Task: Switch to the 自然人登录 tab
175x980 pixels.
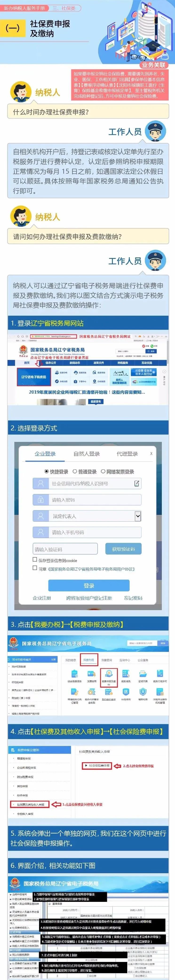Action: [87, 453]
